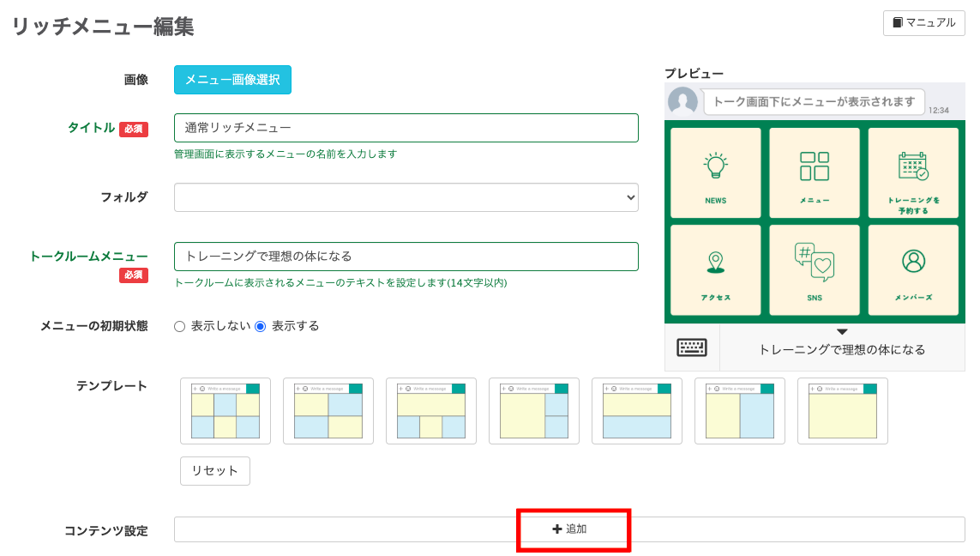Click the keyboard icon in preview

click(x=692, y=347)
